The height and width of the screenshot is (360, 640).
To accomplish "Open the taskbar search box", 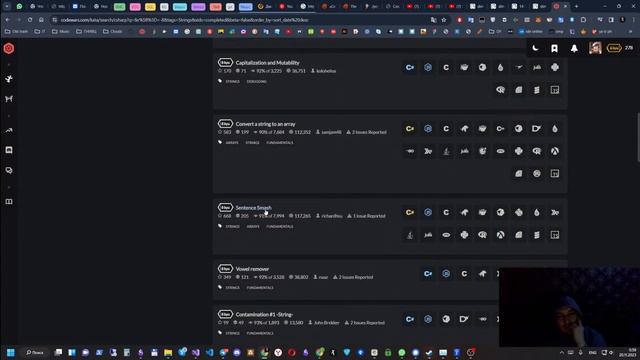I will [x=35, y=352].
